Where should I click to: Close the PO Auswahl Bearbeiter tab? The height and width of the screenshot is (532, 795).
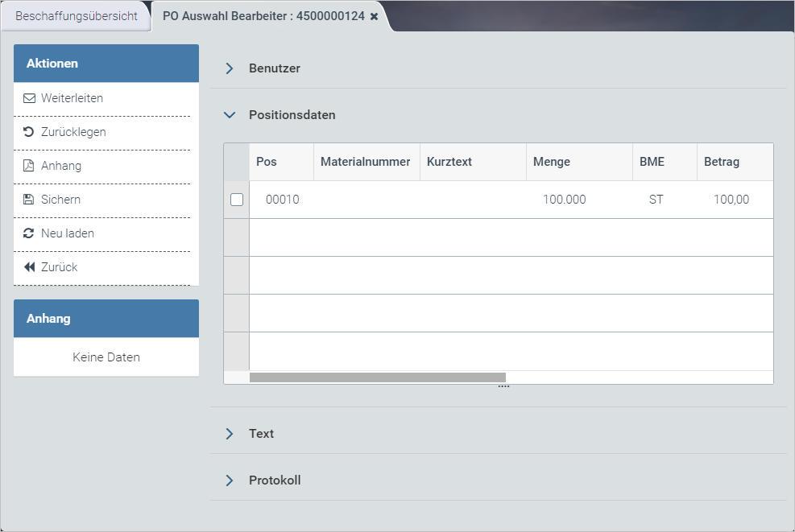tap(374, 16)
